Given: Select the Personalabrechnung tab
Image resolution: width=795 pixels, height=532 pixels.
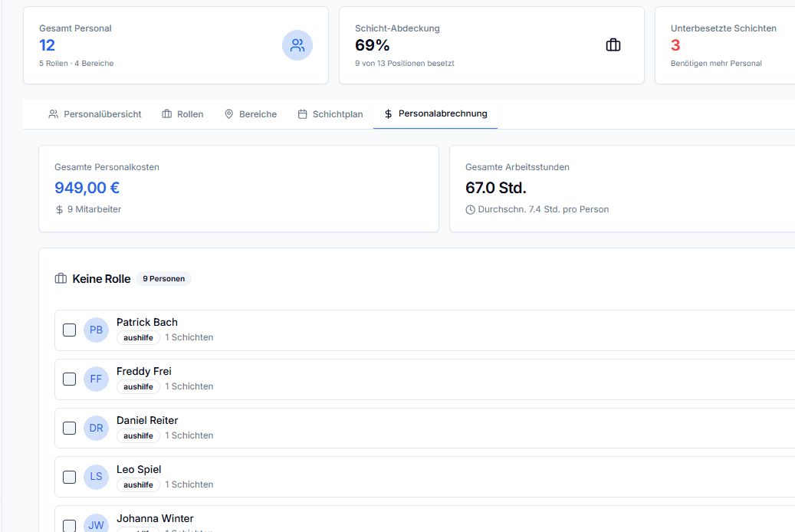Looking at the screenshot, I should (x=435, y=114).
